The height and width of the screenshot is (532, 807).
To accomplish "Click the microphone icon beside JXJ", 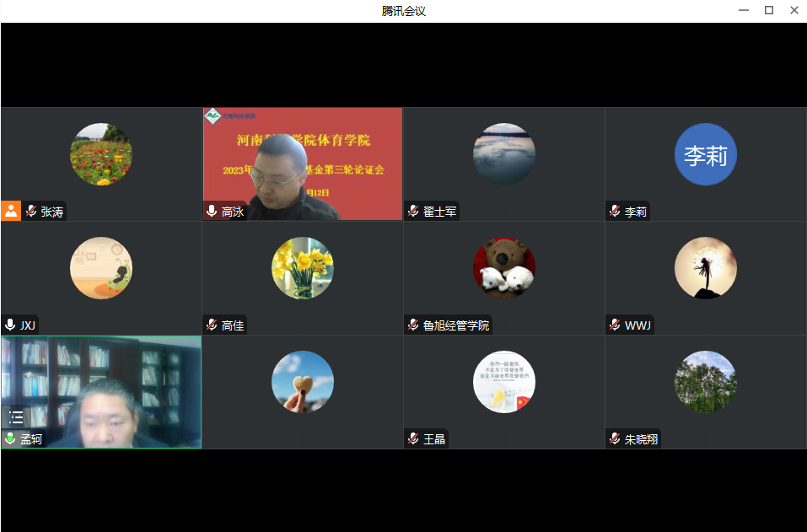I will [10, 325].
